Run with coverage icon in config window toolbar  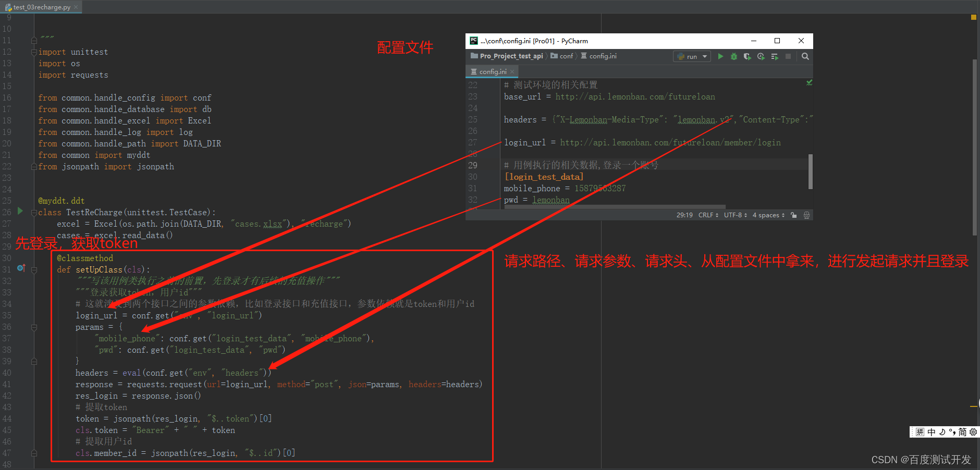[x=748, y=56]
